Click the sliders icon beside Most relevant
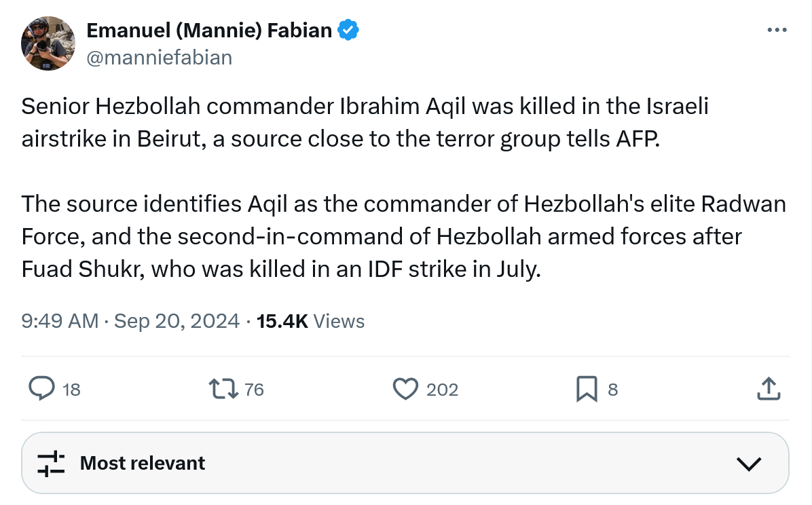812x505 pixels. click(x=51, y=464)
